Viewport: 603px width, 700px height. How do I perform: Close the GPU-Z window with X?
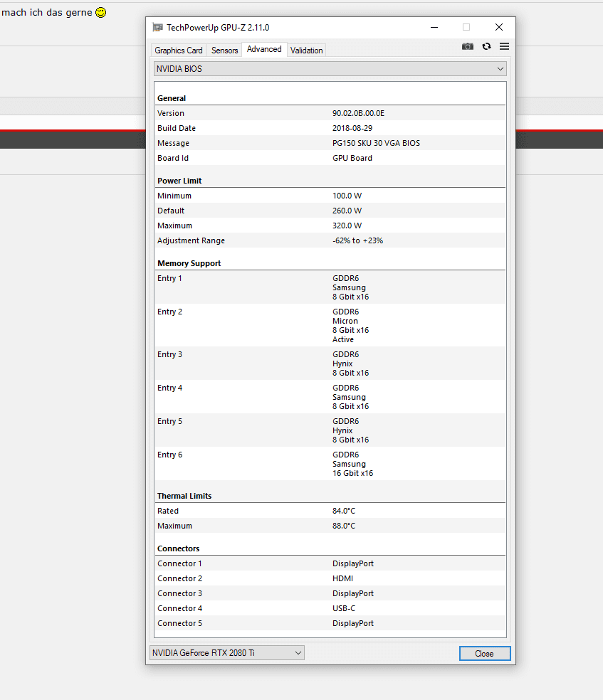[499, 27]
